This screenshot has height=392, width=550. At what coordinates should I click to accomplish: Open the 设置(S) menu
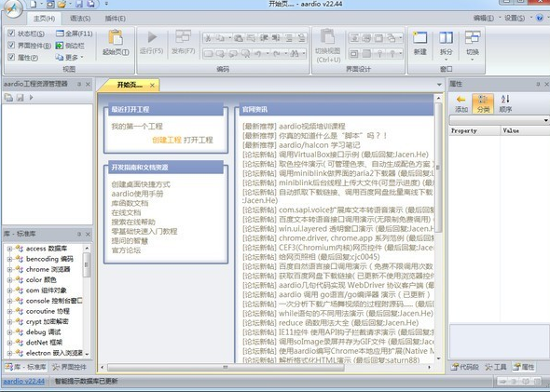515,19
